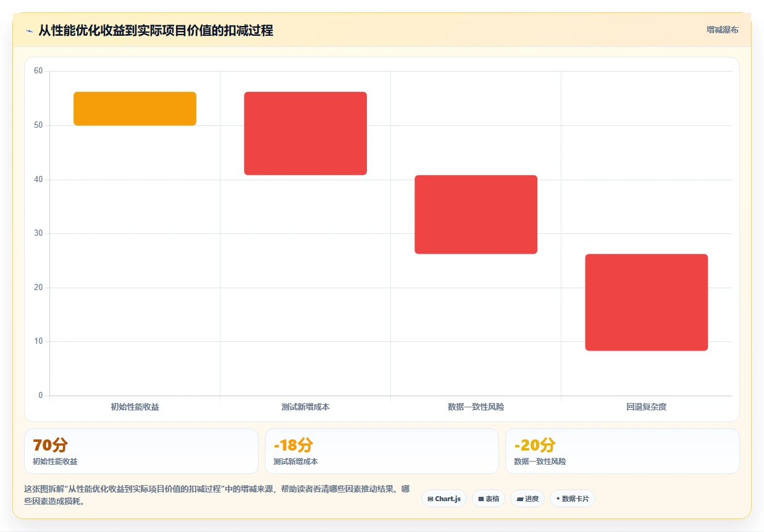This screenshot has width=764, height=532.
Task: Click y-axis tick value 20
Action: coord(38,288)
